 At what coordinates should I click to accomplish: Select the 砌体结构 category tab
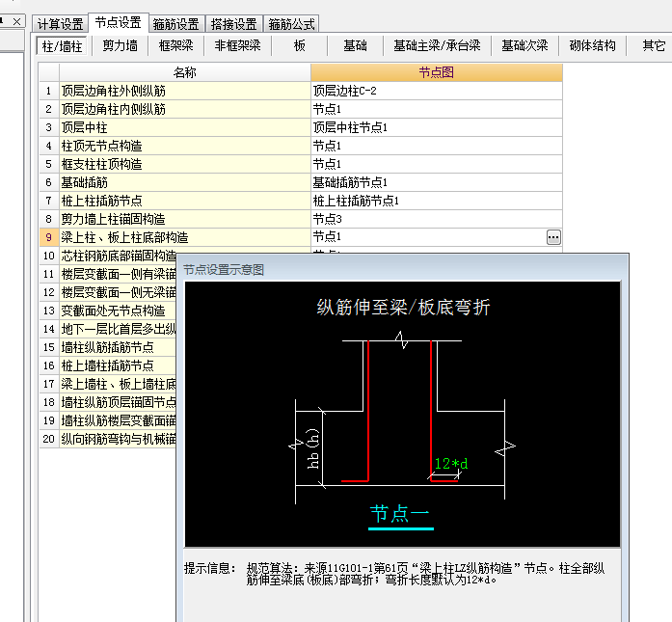[592, 45]
